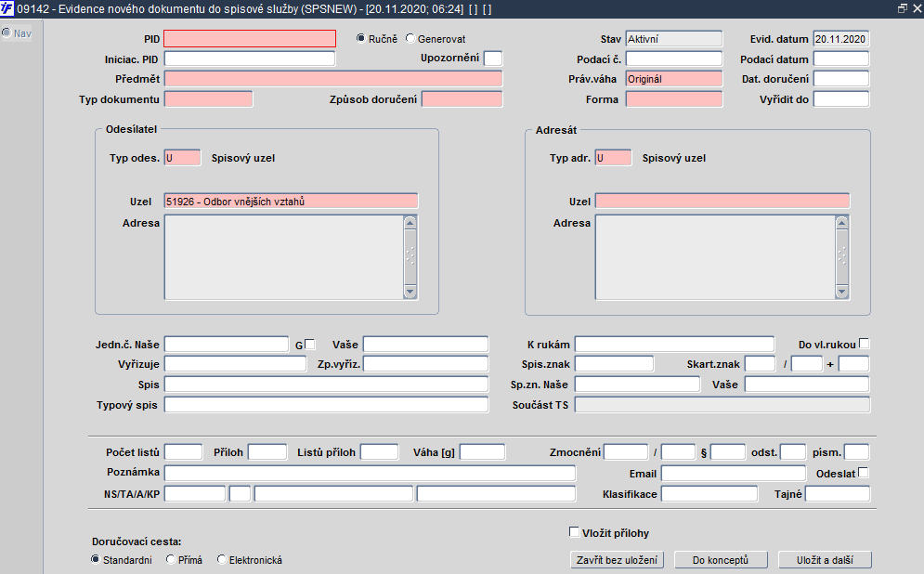Toggle the G checkbox beside Jedn.č. Naše
Viewport: 924px width, 574px height.
pos(310,344)
